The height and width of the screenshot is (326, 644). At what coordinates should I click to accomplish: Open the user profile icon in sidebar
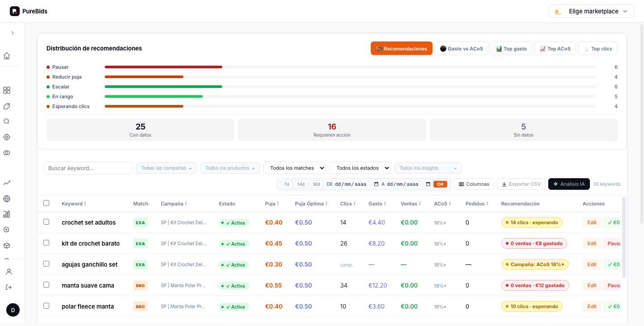[9, 272]
